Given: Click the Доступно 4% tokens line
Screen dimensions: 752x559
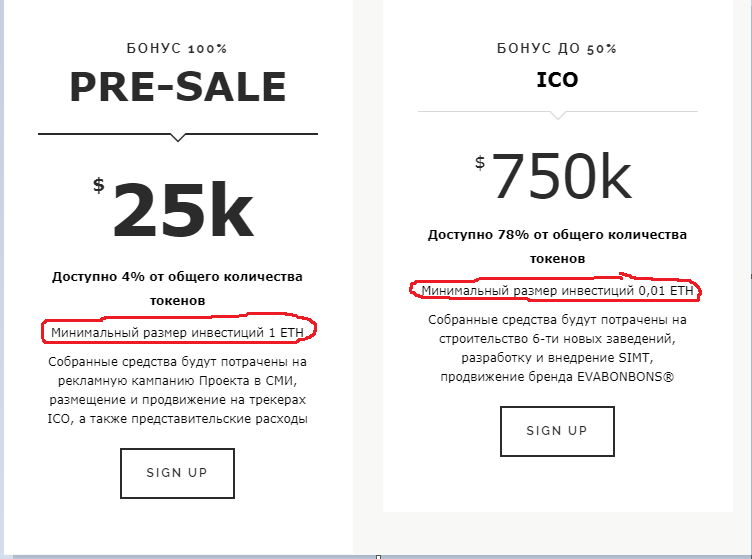Looking at the screenshot, I should point(177,289).
